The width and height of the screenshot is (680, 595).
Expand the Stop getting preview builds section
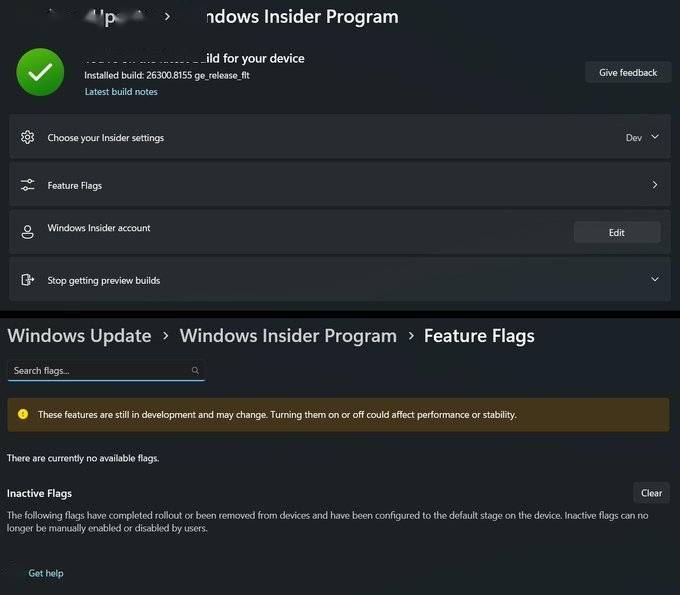pyautogui.click(x=655, y=280)
